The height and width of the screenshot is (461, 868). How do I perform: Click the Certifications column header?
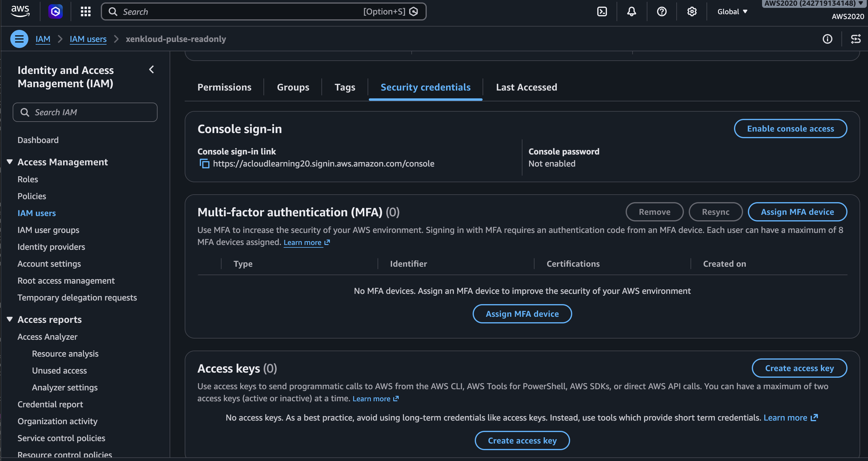[573, 264]
